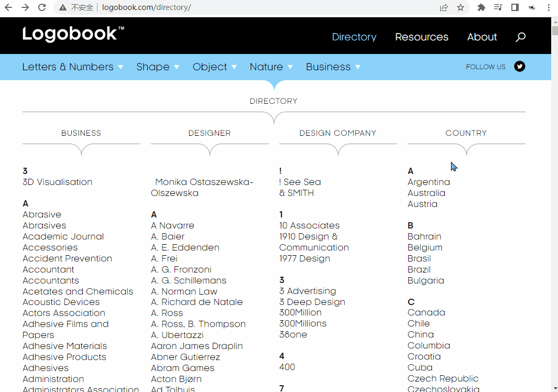Open Bulgaria country link

click(x=426, y=280)
